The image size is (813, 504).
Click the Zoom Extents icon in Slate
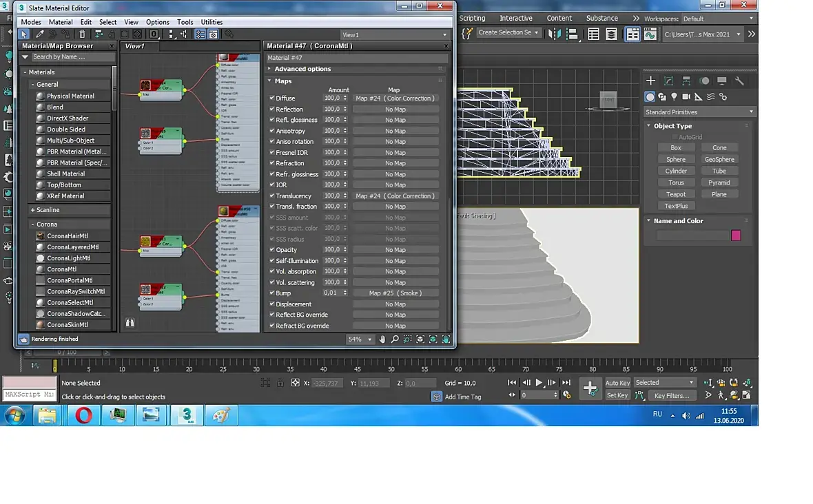(x=420, y=339)
